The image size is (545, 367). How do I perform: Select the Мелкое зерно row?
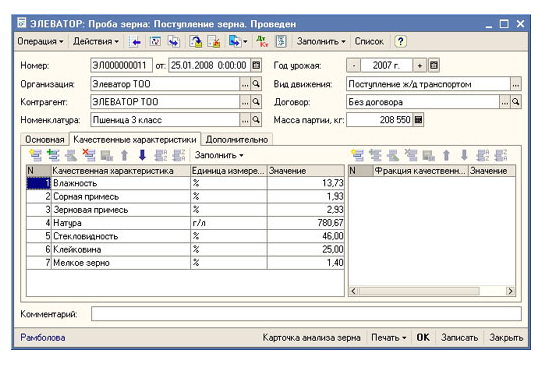point(185,263)
